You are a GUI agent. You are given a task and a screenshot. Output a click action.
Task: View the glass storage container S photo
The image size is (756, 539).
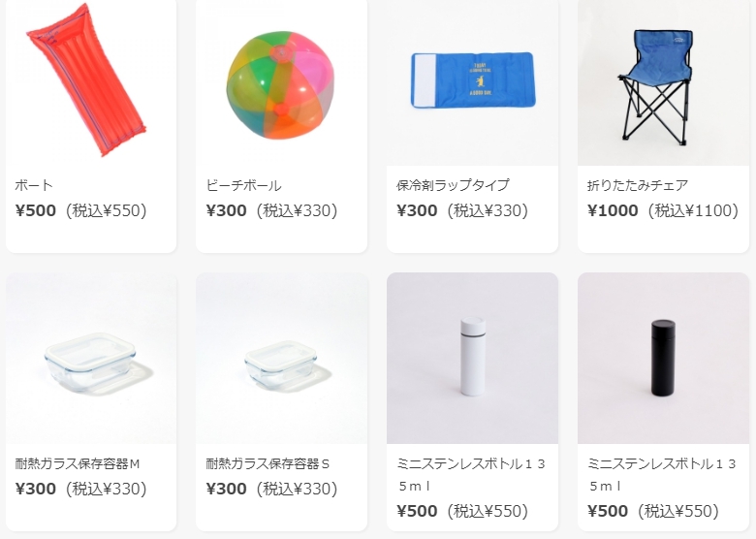(282, 359)
